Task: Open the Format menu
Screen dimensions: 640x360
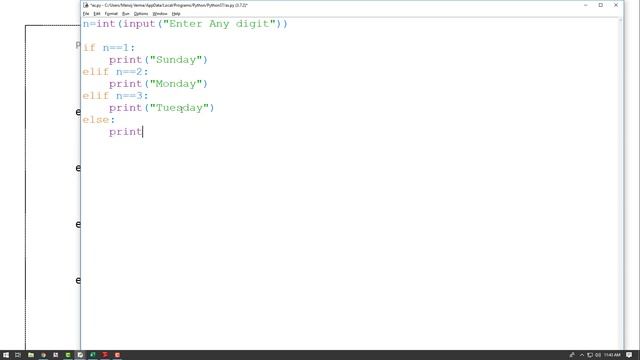Action: coord(111,13)
